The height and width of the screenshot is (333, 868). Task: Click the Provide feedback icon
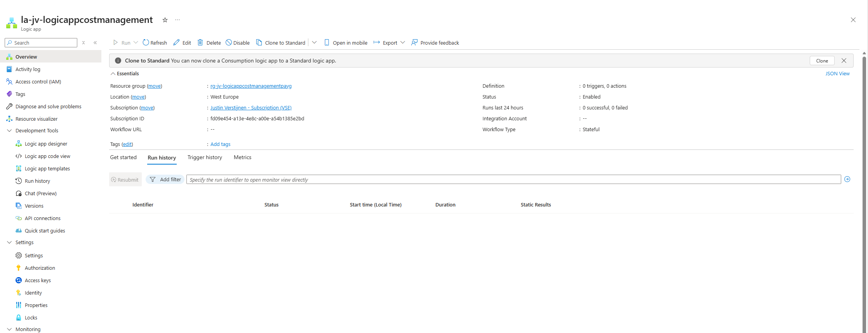pos(414,42)
